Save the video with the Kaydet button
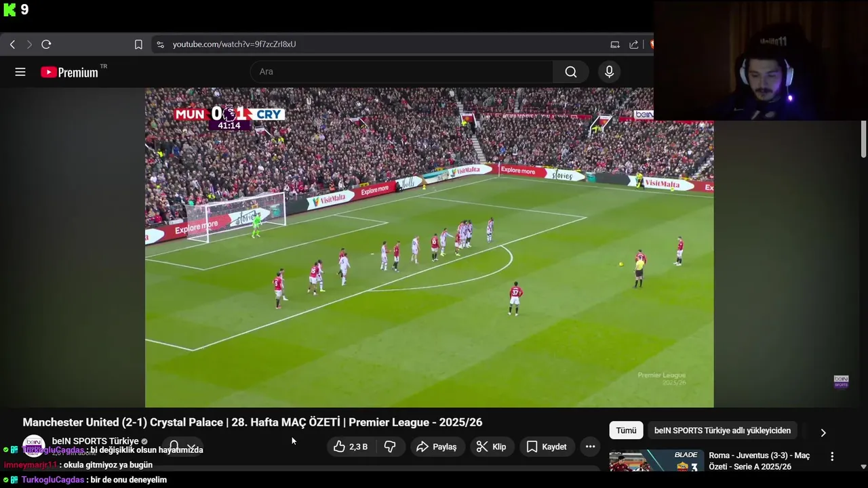 (547, 447)
